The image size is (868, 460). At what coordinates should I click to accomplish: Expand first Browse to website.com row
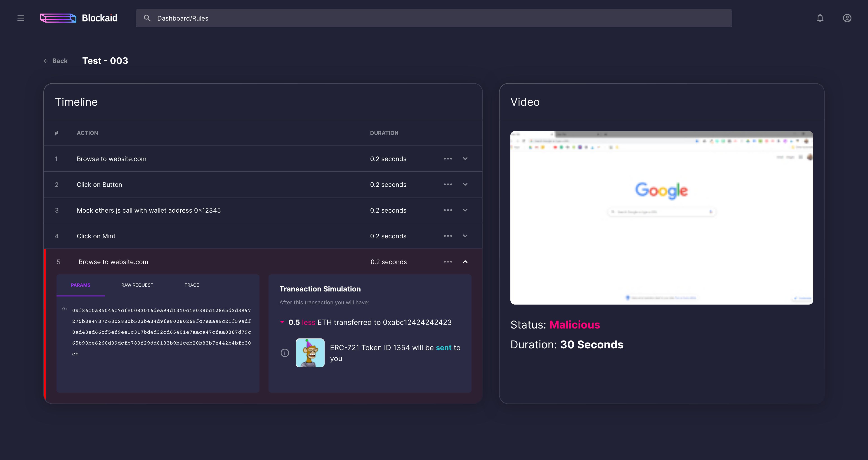[x=465, y=159]
